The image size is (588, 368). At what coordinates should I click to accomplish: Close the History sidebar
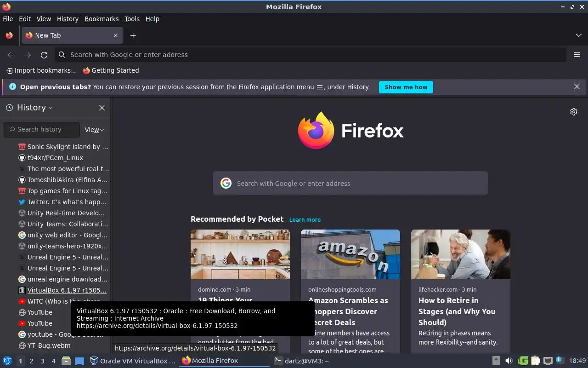click(x=102, y=108)
